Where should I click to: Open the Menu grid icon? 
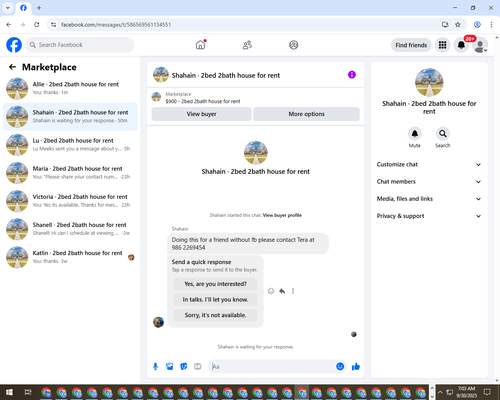coord(442,45)
